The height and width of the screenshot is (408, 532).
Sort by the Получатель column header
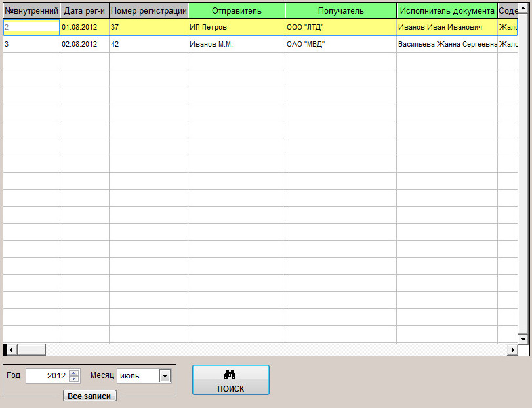click(x=340, y=11)
